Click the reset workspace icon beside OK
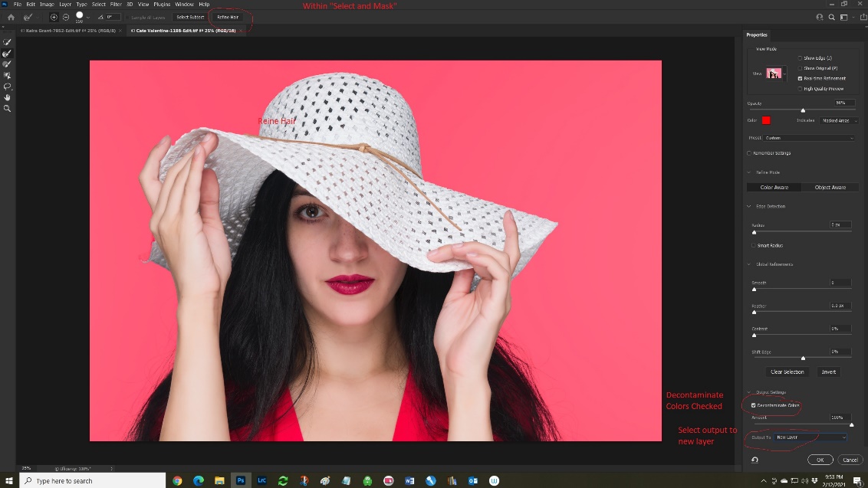The width and height of the screenshot is (868, 488). [x=755, y=460]
